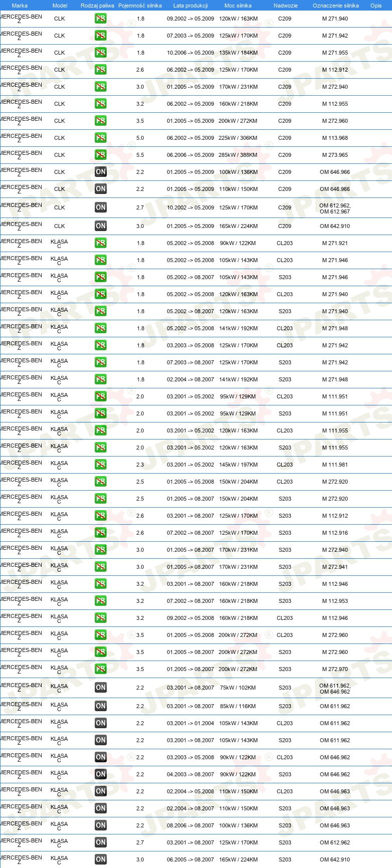Click the PB icon in the M 111.981 row
The height and width of the screenshot is (868, 392).
click(x=101, y=465)
